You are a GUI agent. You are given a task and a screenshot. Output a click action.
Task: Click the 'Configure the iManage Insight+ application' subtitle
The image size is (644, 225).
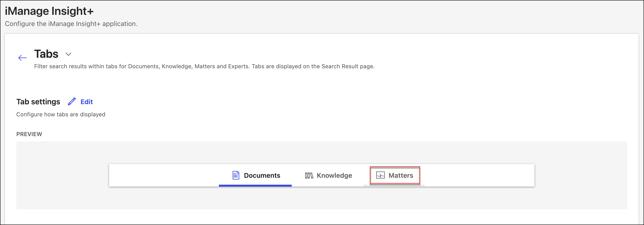tap(71, 24)
